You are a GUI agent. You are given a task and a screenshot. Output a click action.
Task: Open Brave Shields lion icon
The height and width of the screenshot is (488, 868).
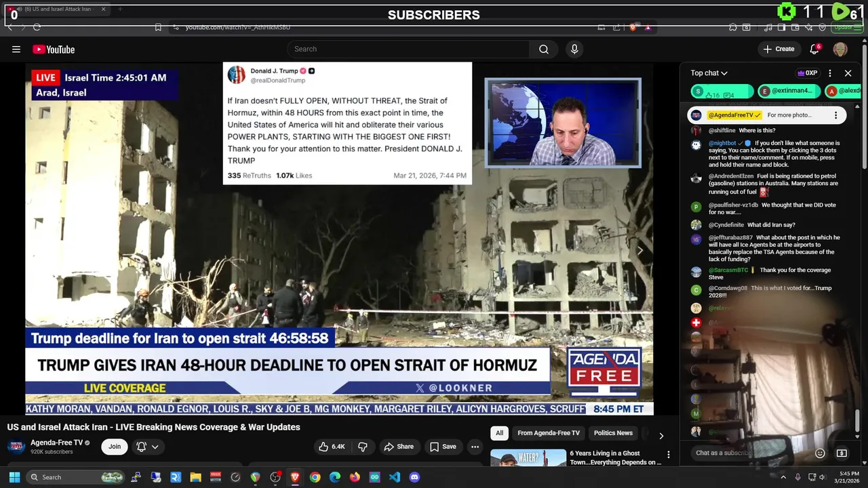633,27
